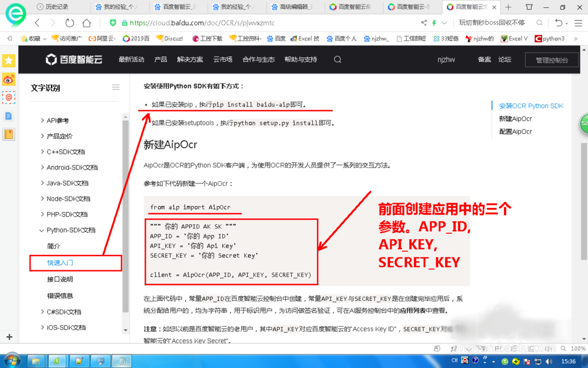Close the active 百度智能云 tab
The height and width of the screenshot is (368, 588).
coord(495,7)
